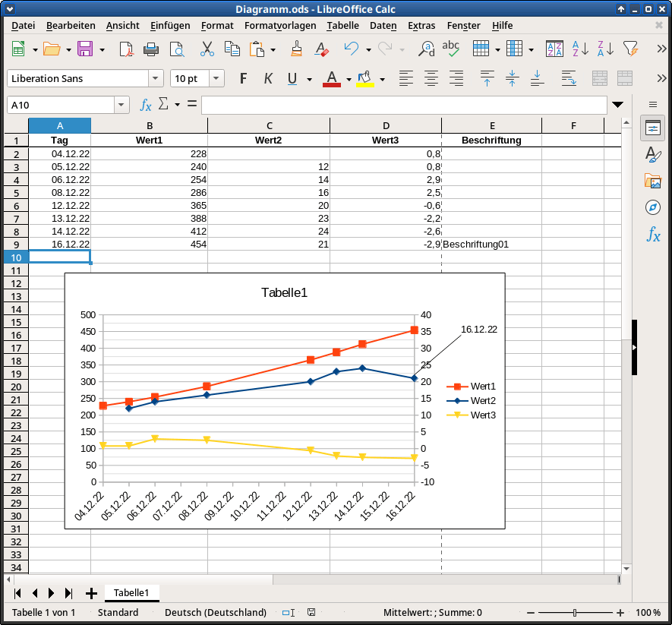Open the Formatvorlagen menu
The image size is (672, 625).
[x=280, y=26]
